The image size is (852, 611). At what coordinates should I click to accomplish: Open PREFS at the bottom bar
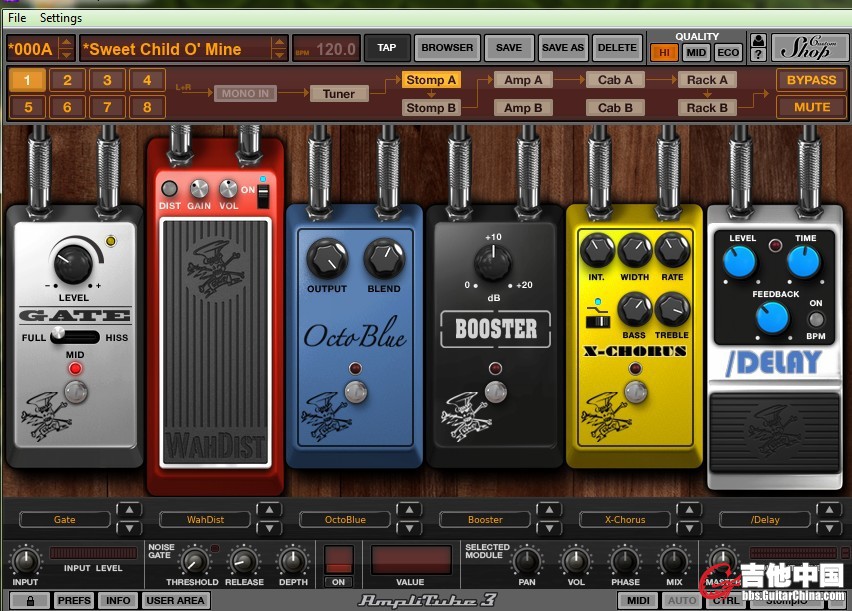pyautogui.click(x=74, y=601)
